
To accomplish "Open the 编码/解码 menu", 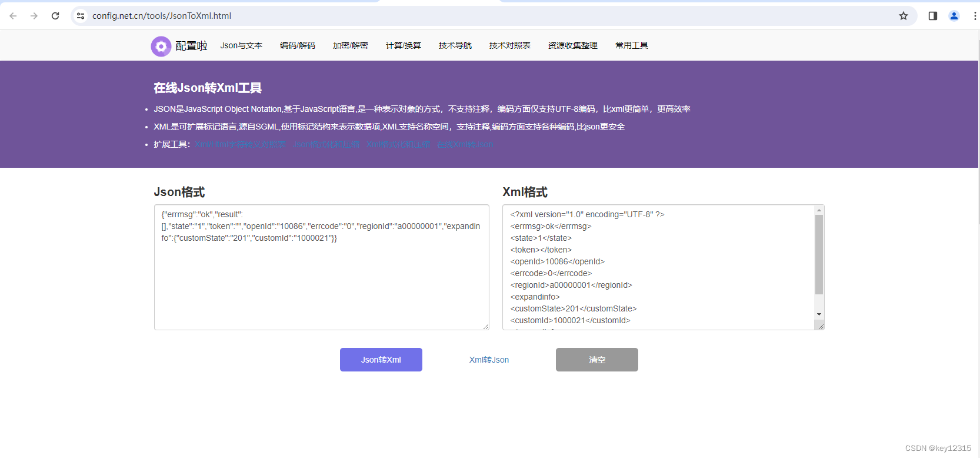I will (298, 45).
